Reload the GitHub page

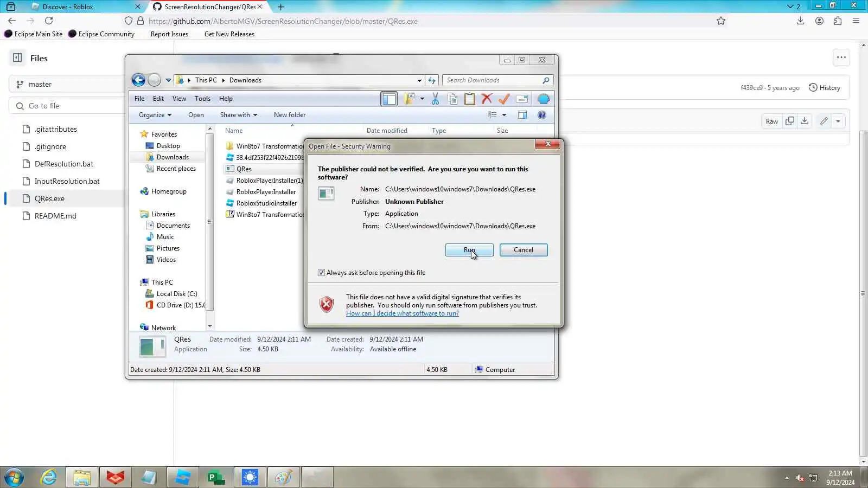49,21
